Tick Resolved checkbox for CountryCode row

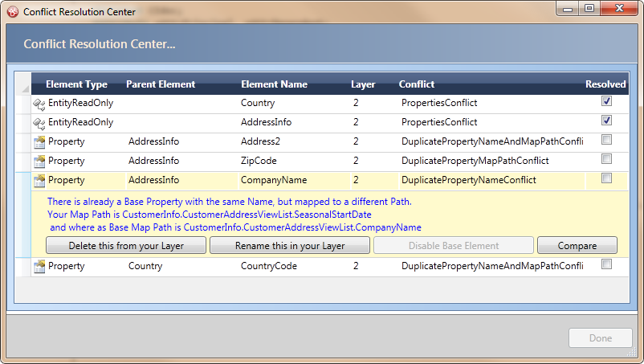[x=606, y=264]
